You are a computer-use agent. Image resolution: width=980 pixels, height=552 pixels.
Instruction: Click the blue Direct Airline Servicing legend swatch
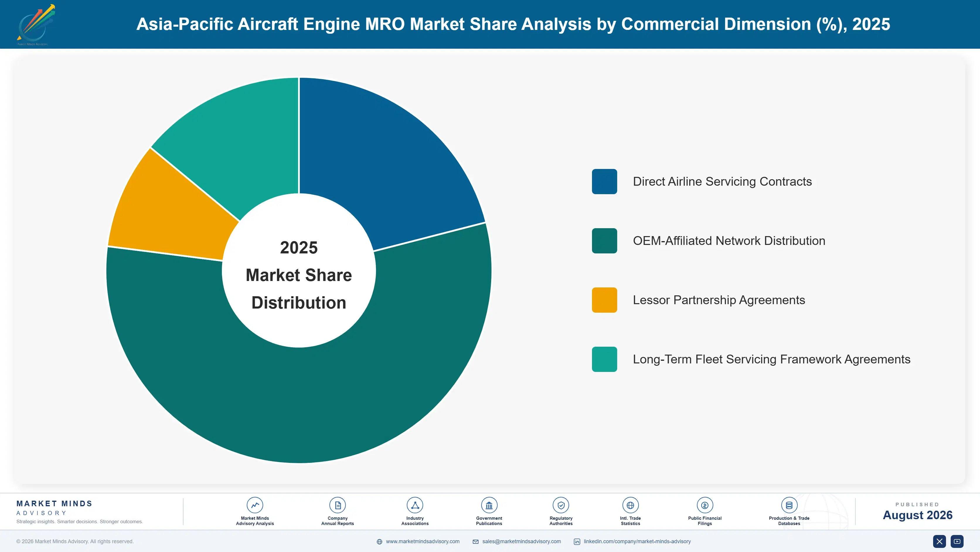tap(604, 182)
